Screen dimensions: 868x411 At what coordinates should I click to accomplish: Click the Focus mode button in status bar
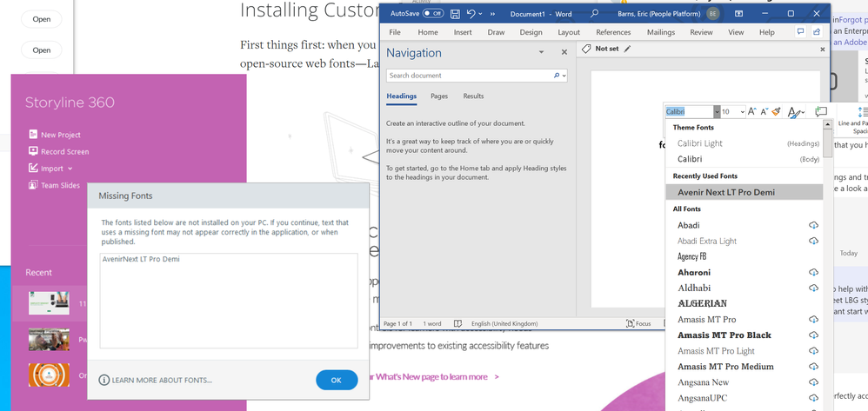pyautogui.click(x=638, y=323)
